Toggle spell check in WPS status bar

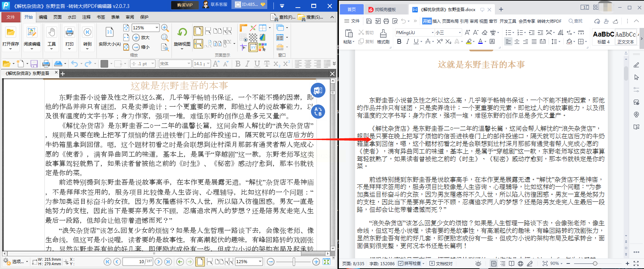click(x=411, y=263)
